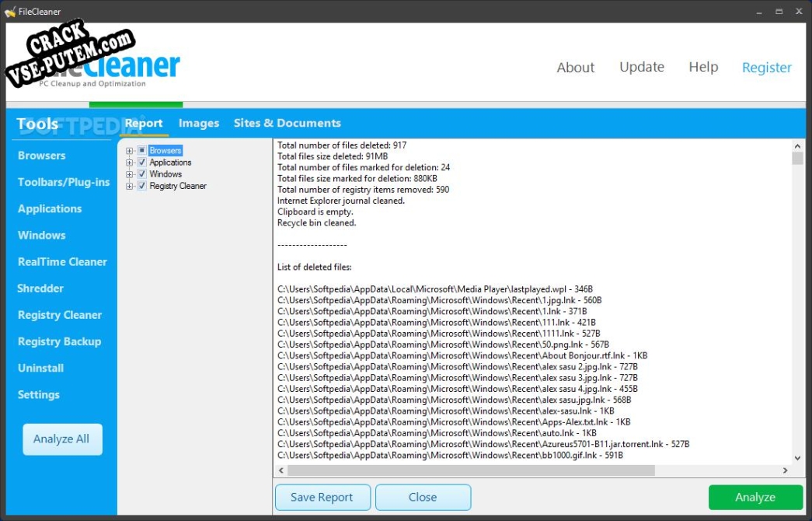
Task: Click the FileCleaner broom icon in title bar
Action: tap(10, 12)
